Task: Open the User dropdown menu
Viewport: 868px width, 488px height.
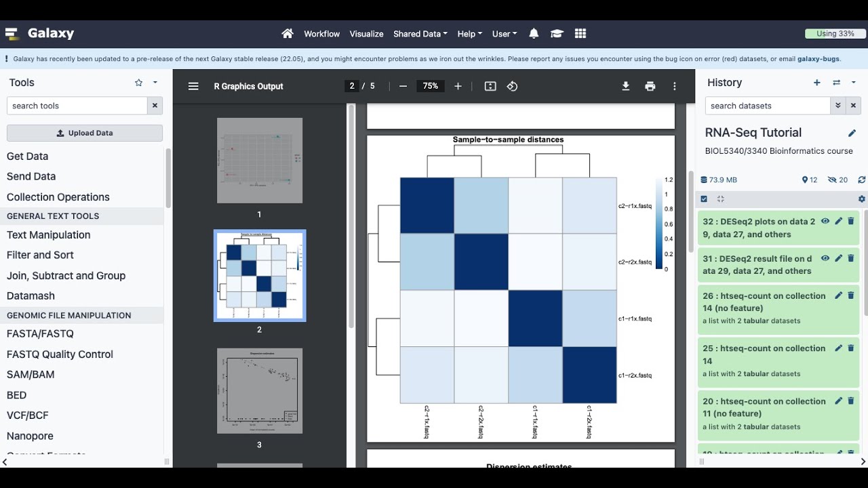Action: (x=505, y=33)
